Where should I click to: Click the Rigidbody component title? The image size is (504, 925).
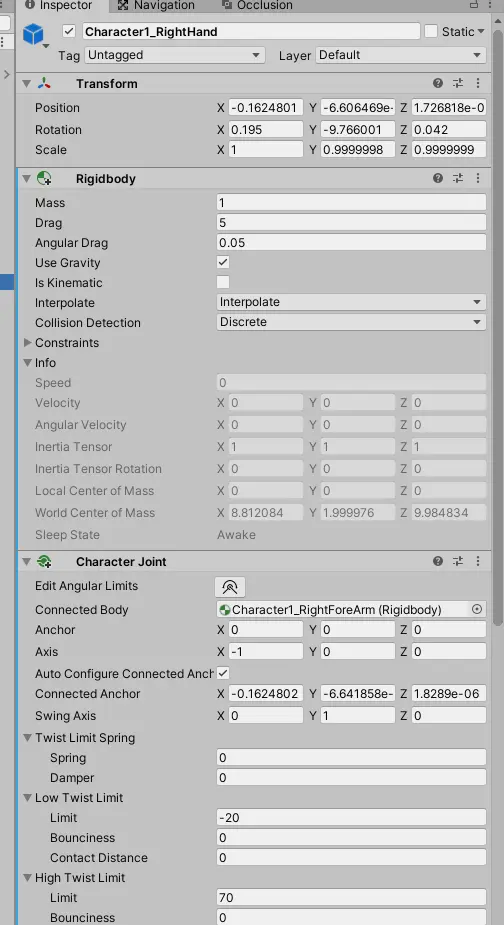pyautogui.click(x=106, y=179)
